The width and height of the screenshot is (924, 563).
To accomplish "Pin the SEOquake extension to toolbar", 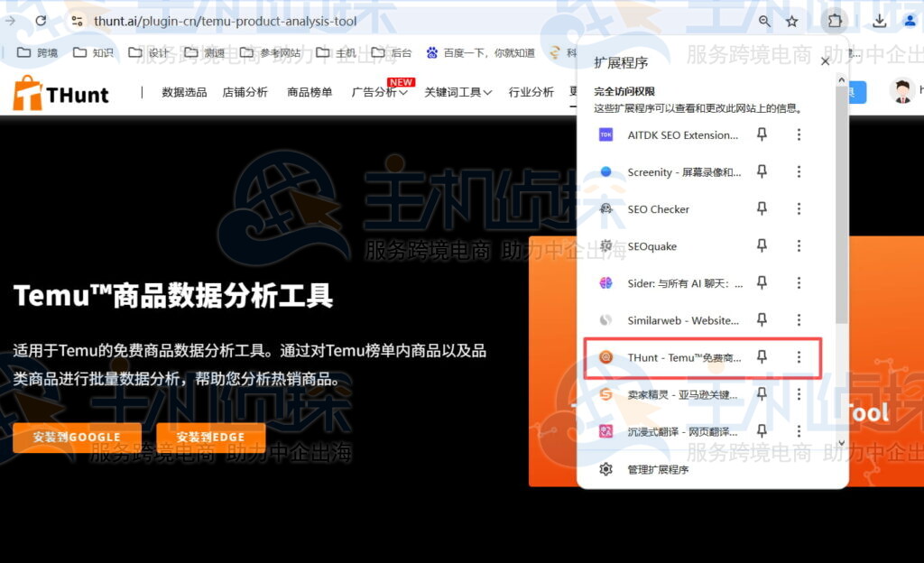I will pyautogui.click(x=762, y=245).
